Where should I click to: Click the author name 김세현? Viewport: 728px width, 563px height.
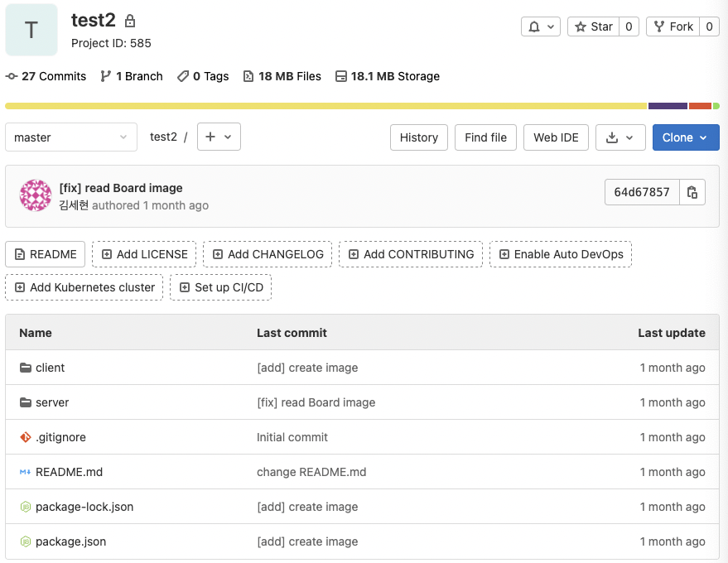(74, 205)
